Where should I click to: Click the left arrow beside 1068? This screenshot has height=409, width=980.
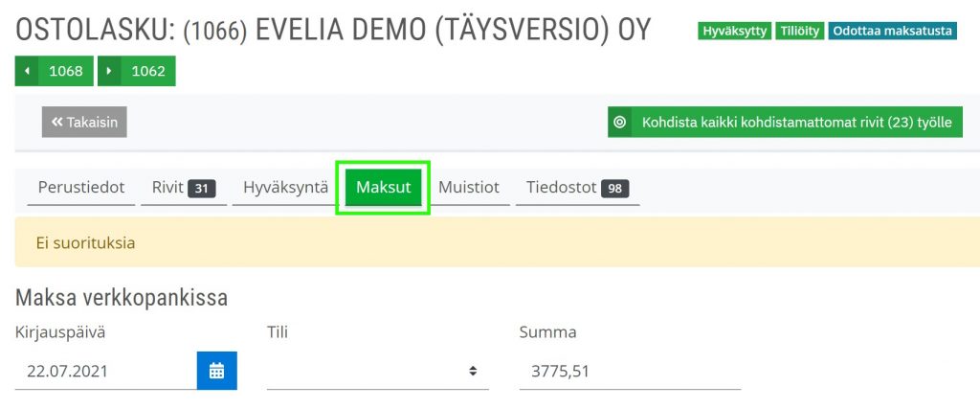point(26,71)
